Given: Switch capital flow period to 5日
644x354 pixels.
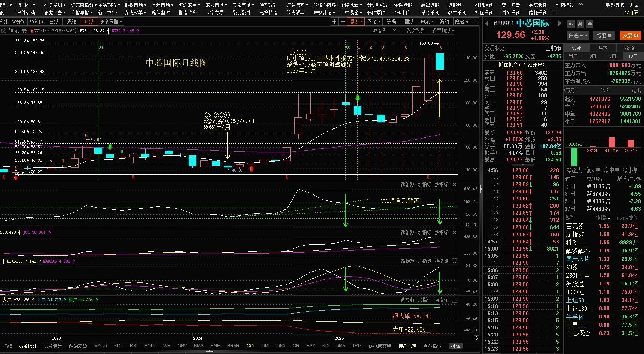Looking at the screenshot, I should click(x=613, y=56).
